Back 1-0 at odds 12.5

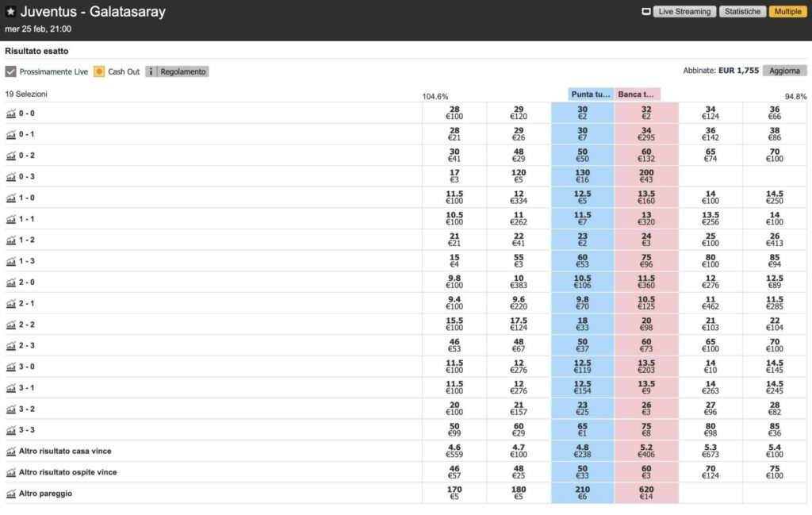[x=582, y=198]
